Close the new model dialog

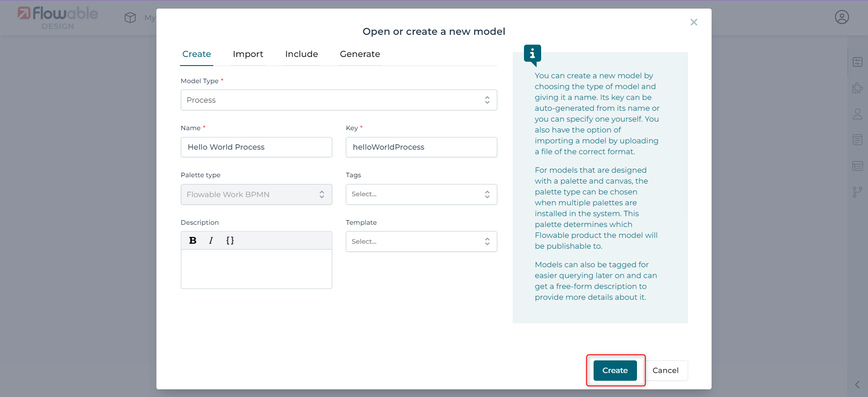click(693, 22)
